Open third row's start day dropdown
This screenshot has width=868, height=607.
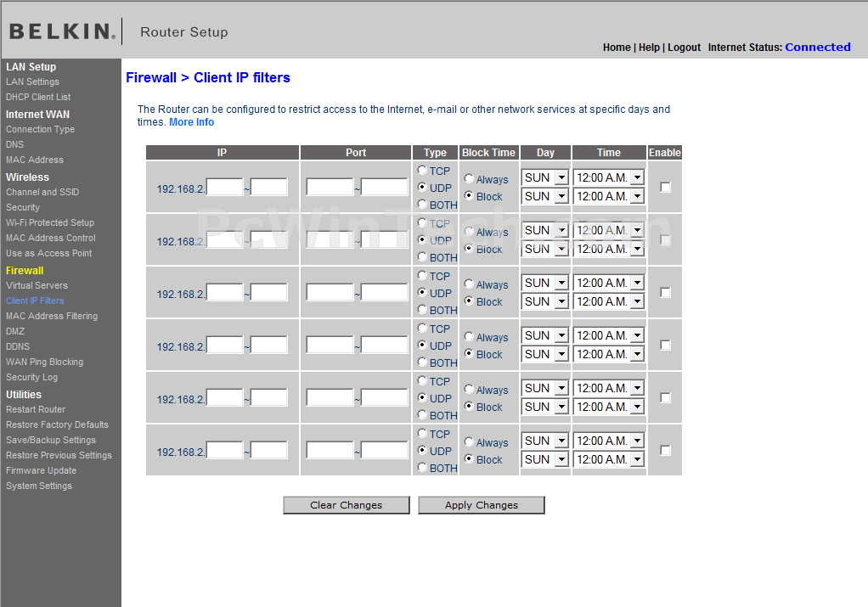pos(545,283)
